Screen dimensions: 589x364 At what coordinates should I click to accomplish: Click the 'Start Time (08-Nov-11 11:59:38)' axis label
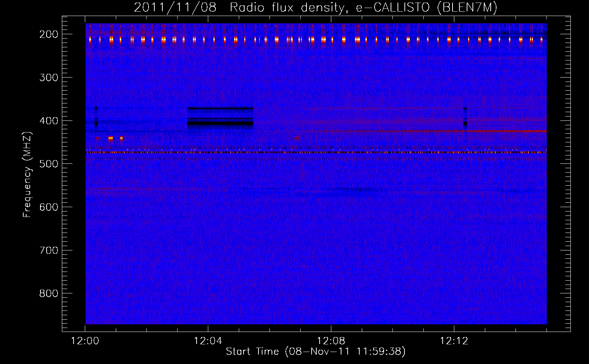pyautogui.click(x=316, y=351)
